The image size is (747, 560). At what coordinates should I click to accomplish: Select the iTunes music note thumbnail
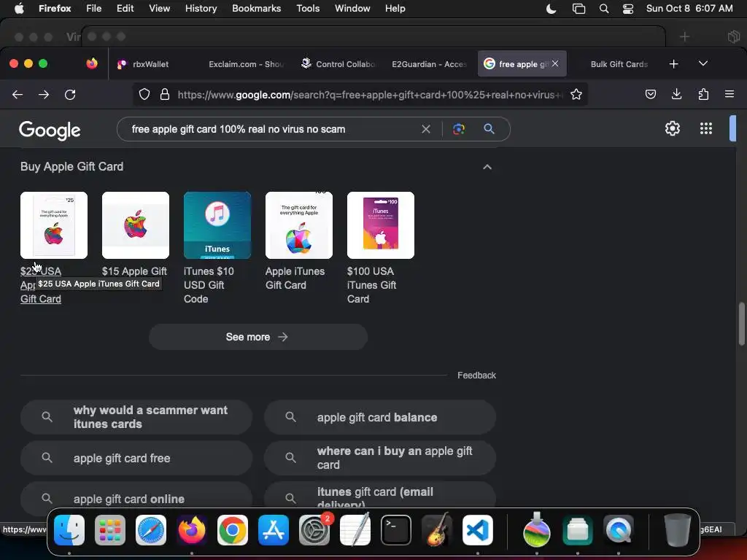point(217,225)
